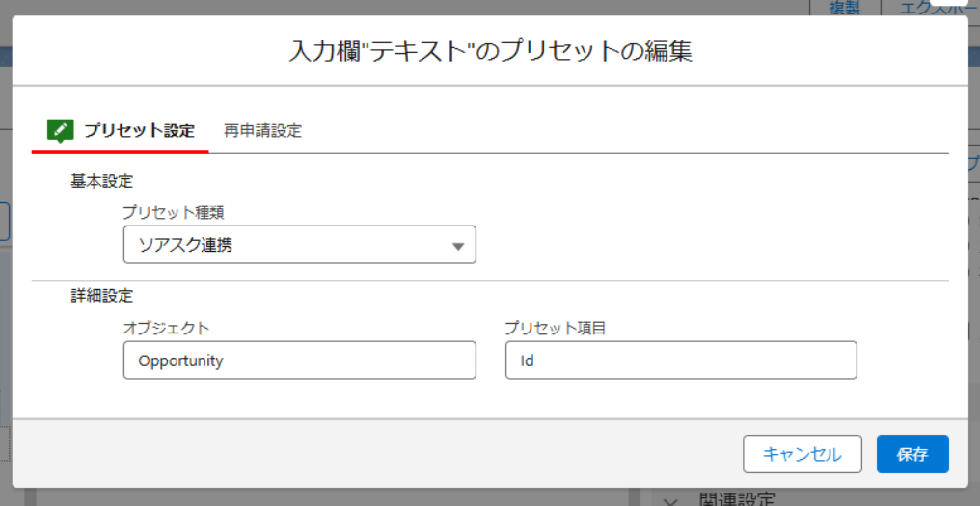
Task: Click the プリセット項目 label text
Action: pyautogui.click(x=555, y=328)
